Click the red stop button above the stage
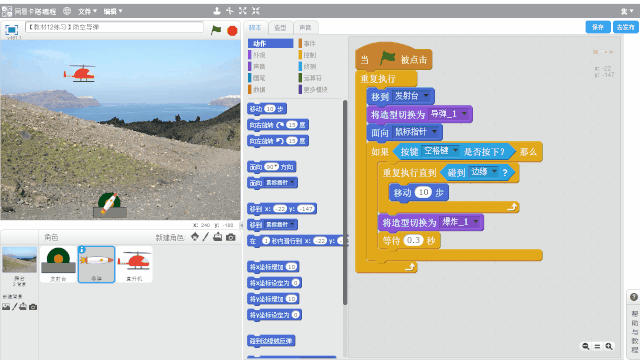640x360 pixels. tap(232, 31)
